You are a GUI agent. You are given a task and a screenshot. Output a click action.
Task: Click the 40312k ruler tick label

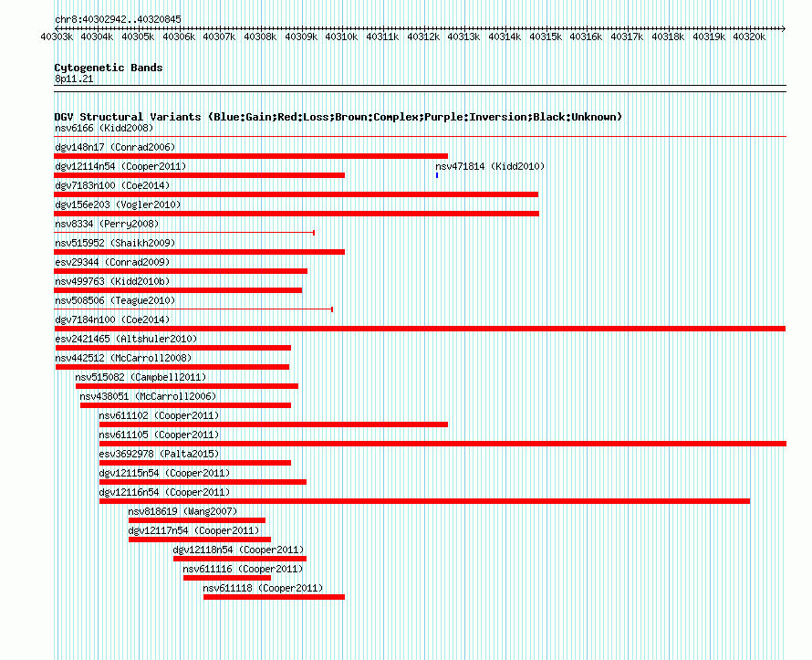(423, 37)
